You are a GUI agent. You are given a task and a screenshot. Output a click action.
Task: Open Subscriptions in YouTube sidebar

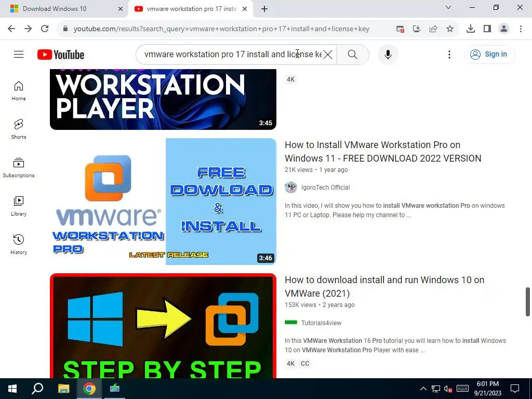point(19,168)
